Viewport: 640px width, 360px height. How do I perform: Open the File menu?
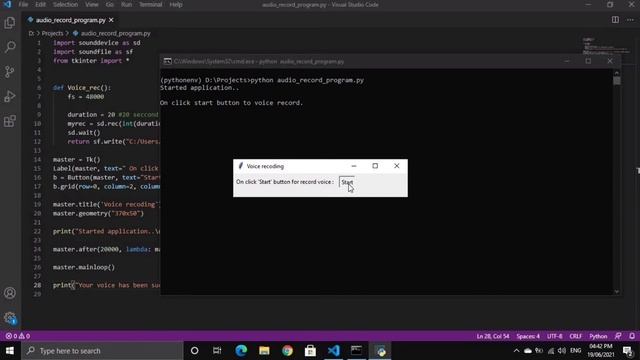pyautogui.click(x=23, y=4)
